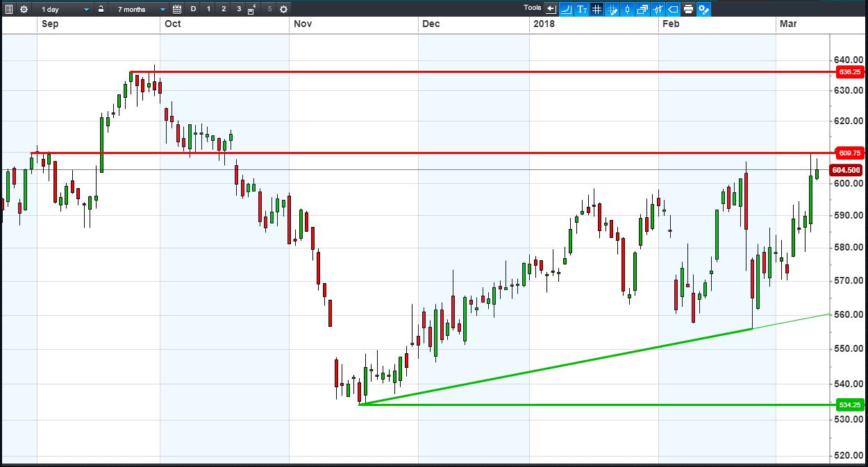868x467 pixels.
Task: Open the stacked windows icon
Action: tap(642, 9)
